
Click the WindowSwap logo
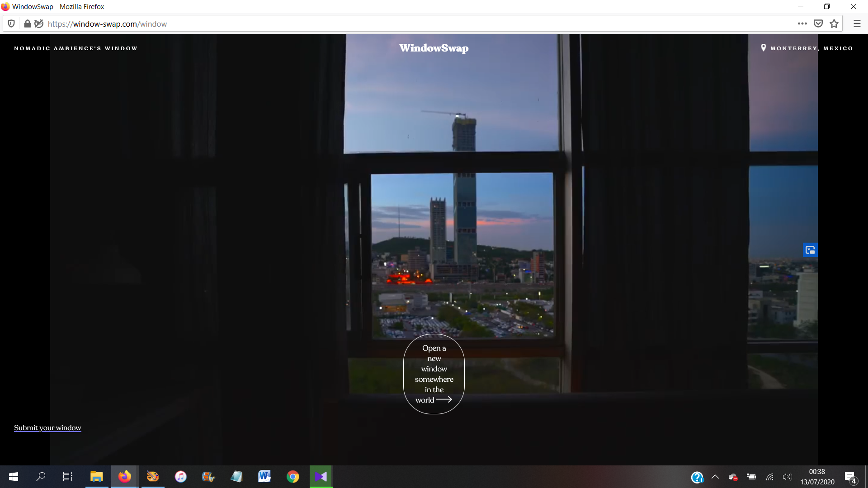pos(434,48)
